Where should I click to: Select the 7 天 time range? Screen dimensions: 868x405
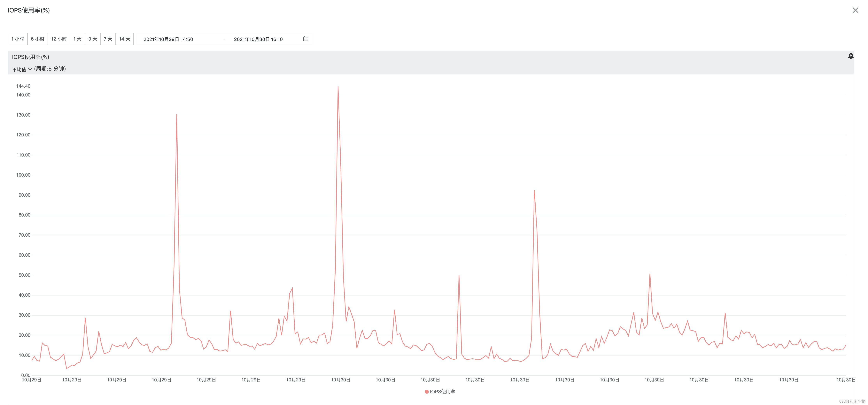click(108, 39)
